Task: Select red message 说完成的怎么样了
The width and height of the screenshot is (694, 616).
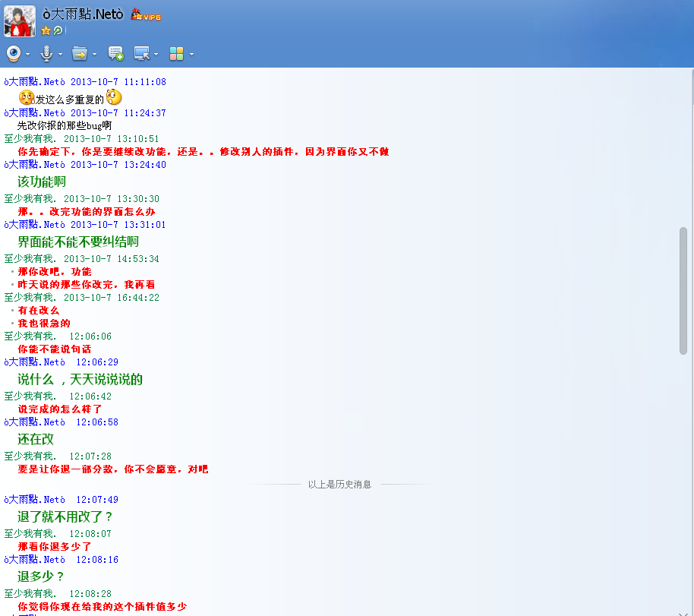Action: [60, 409]
